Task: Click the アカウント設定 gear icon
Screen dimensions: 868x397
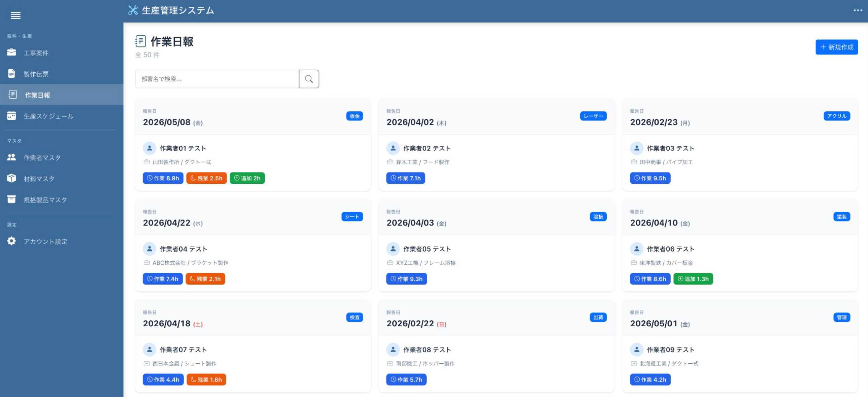Action: tap(11, 241)
